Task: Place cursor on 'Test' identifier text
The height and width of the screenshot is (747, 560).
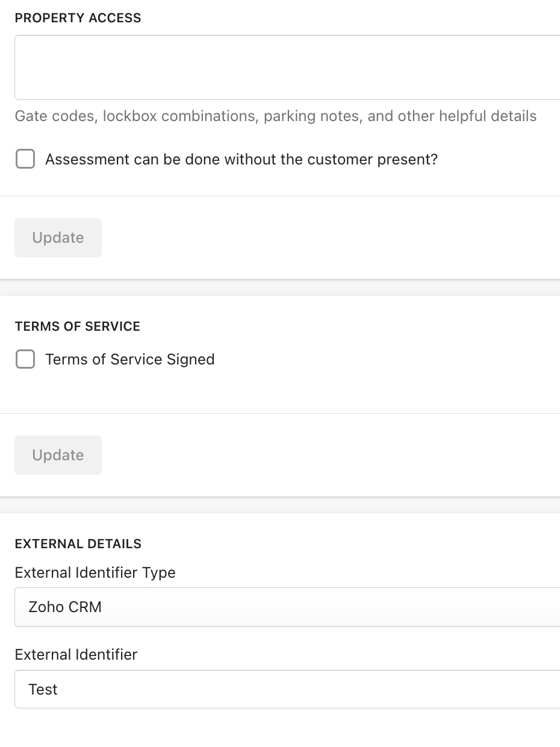Action: click(x=43, y=689)
